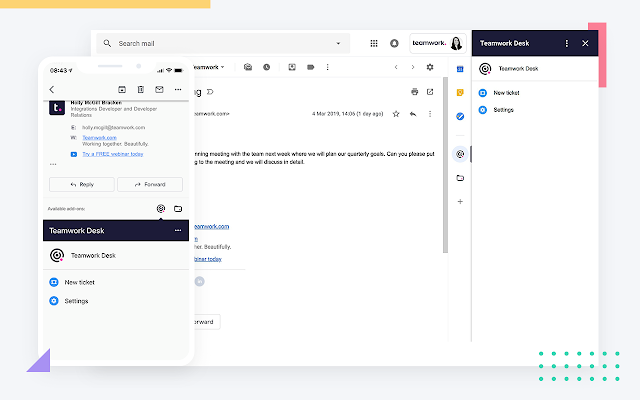The width and height of the screenshot is (640, 400).
Task: Click Forward button in desktop email
Action: 207,322
